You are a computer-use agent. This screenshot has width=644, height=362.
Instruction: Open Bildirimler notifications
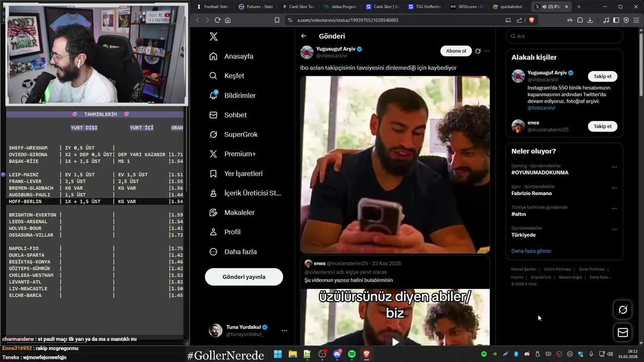point(232,96)
